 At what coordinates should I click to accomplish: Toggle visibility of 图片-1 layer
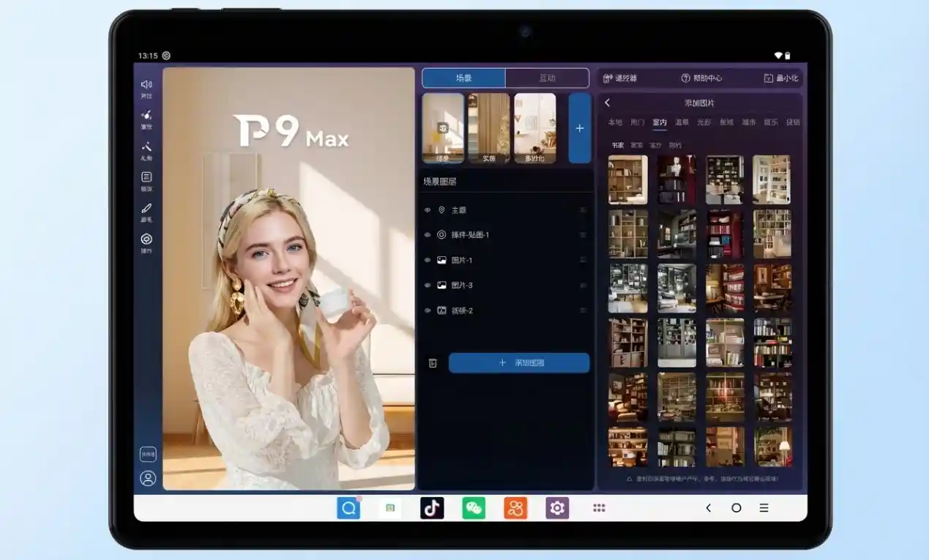[428, 260]
